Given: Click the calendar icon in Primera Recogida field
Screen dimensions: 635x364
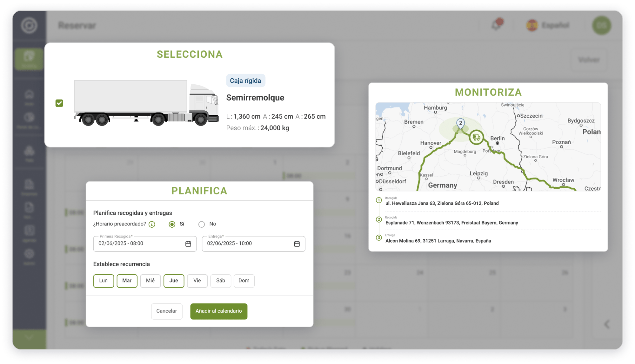Looking at the screenshot, I should coord(188,244).
